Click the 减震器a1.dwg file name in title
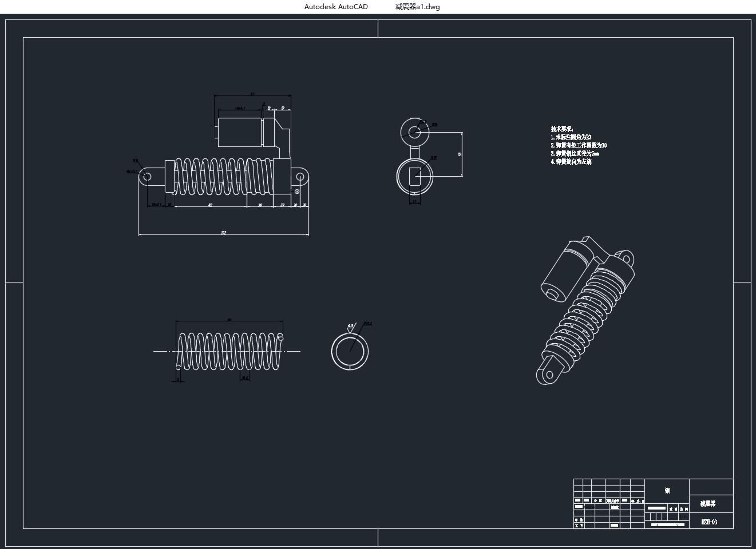 click(417, 7)
